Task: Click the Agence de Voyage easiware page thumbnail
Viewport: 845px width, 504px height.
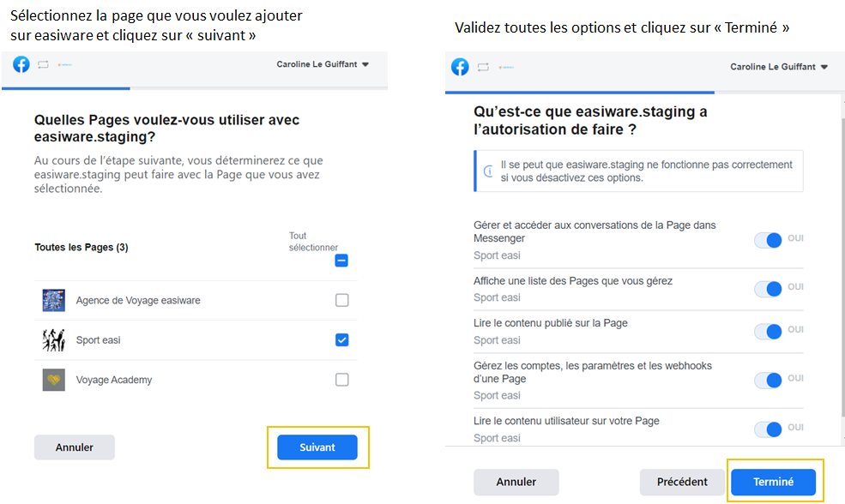Action: coord(54,300)
